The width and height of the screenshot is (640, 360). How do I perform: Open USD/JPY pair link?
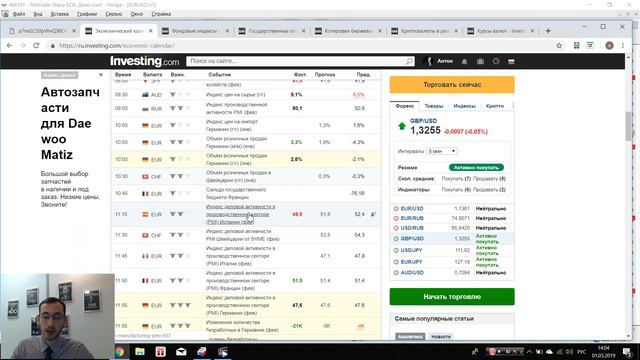[x=411, y=250]
